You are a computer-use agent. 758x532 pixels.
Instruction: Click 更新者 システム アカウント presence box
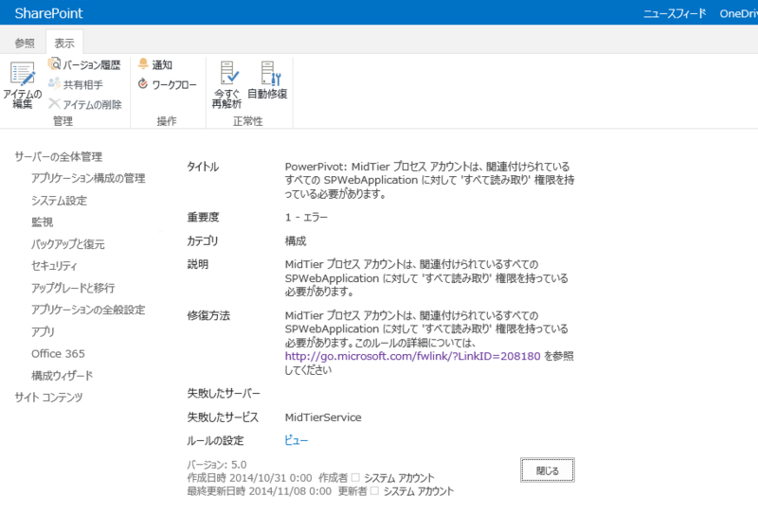[374, 491]
